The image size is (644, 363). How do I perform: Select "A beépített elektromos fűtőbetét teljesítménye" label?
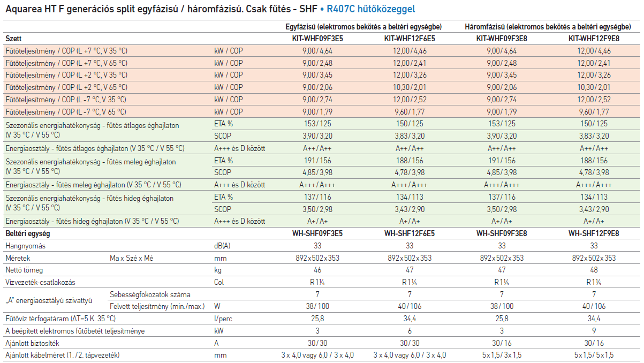[75, 331]
